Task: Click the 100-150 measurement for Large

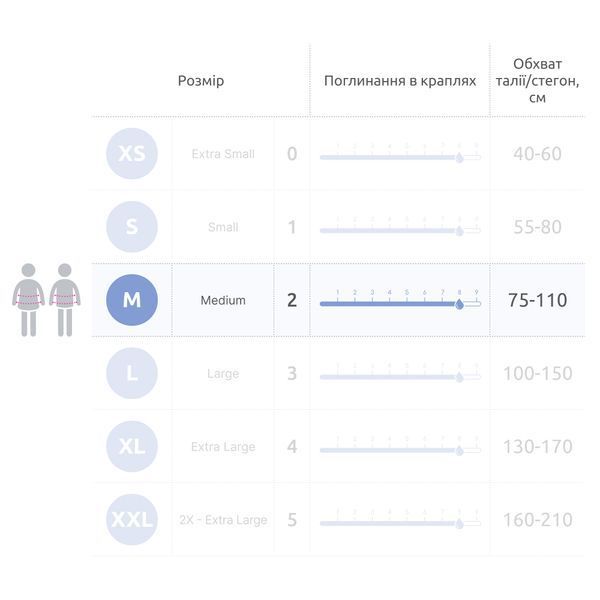Action: click(x=538, y=373)
